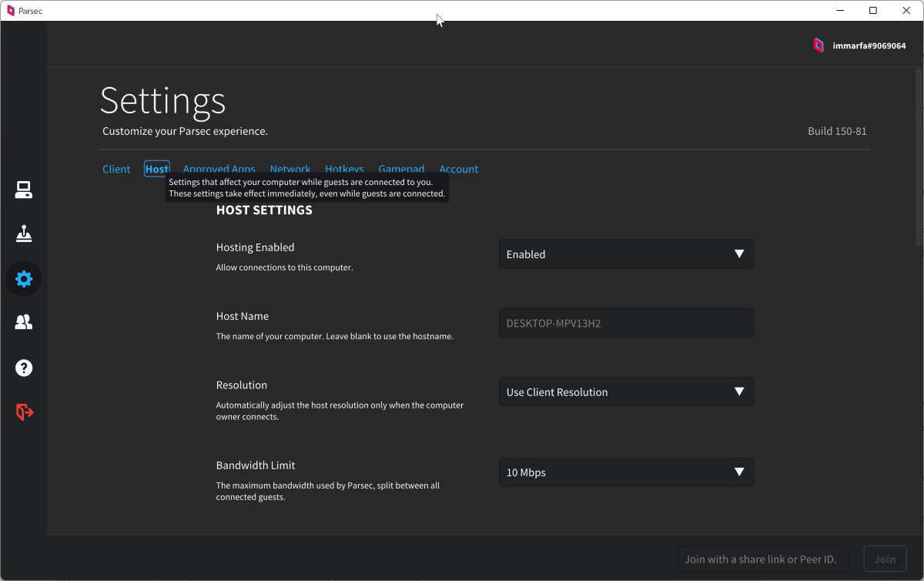Click the Host Name text field
This screenshot has height=581, width=924.
626,324
